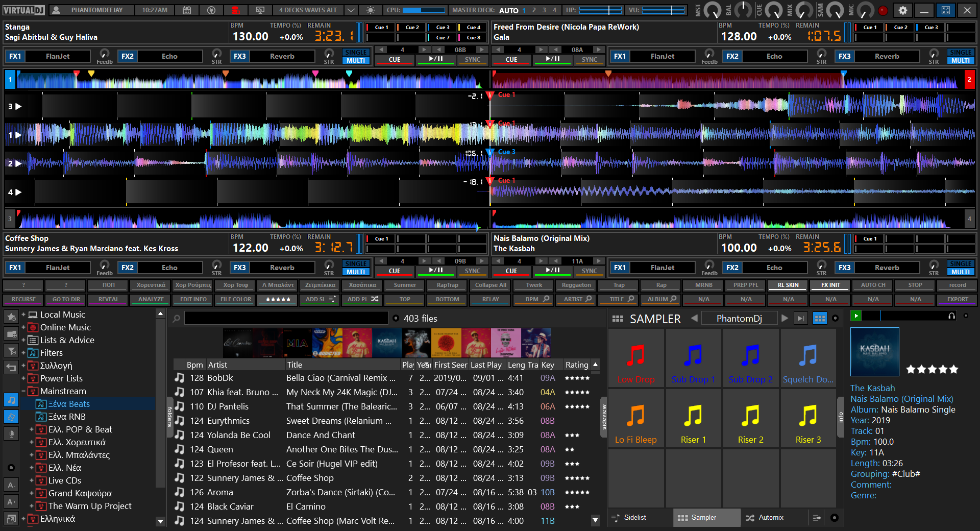Viewport: 980px width, 531px height.
Task: Select SINGLE effects mode on deck 2
Action: [961, 53]
